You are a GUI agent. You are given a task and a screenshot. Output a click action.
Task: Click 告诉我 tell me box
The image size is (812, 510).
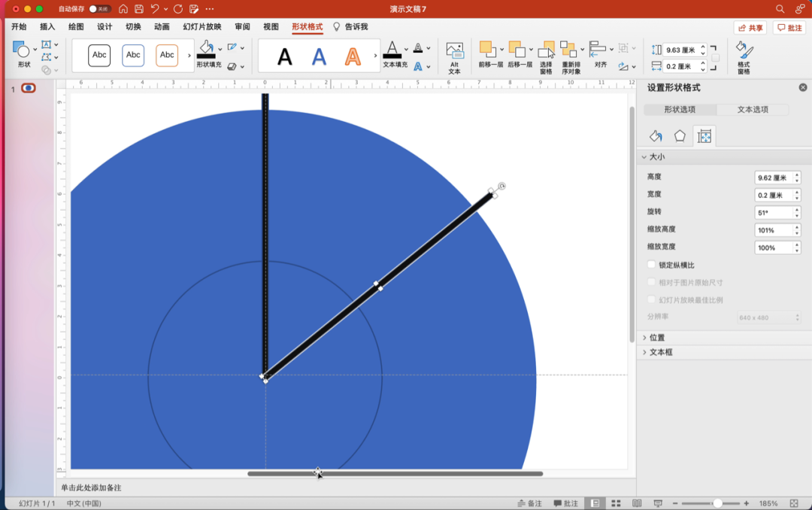point(350,26)
